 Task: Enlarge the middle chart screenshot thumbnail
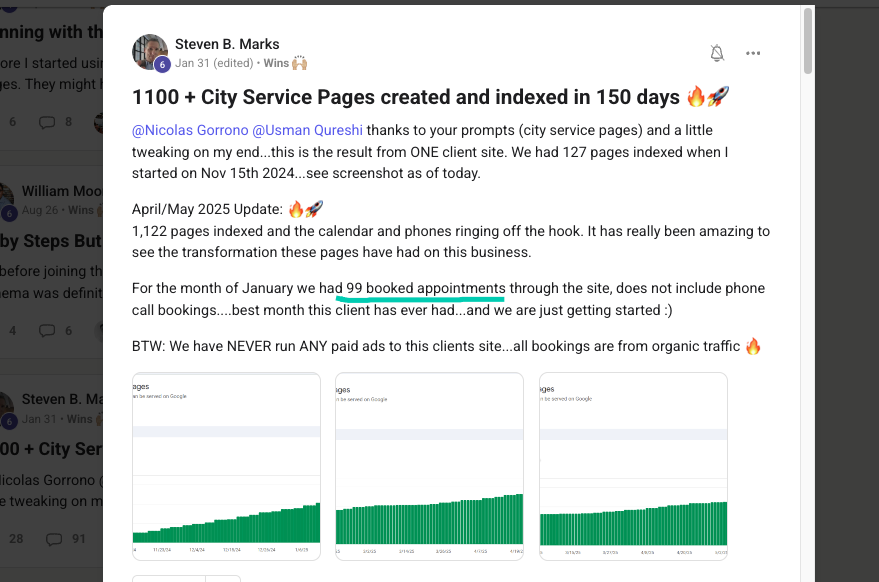(x=429, y=465)
